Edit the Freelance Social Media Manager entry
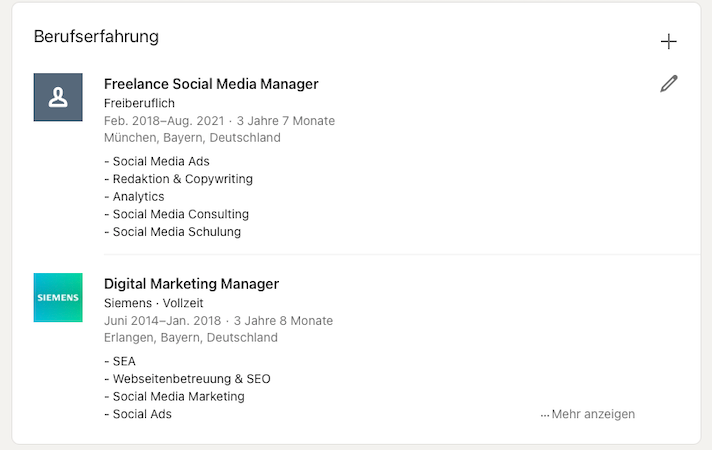The width and height of the screenshot is (712, 450). (x=669, y=84)
